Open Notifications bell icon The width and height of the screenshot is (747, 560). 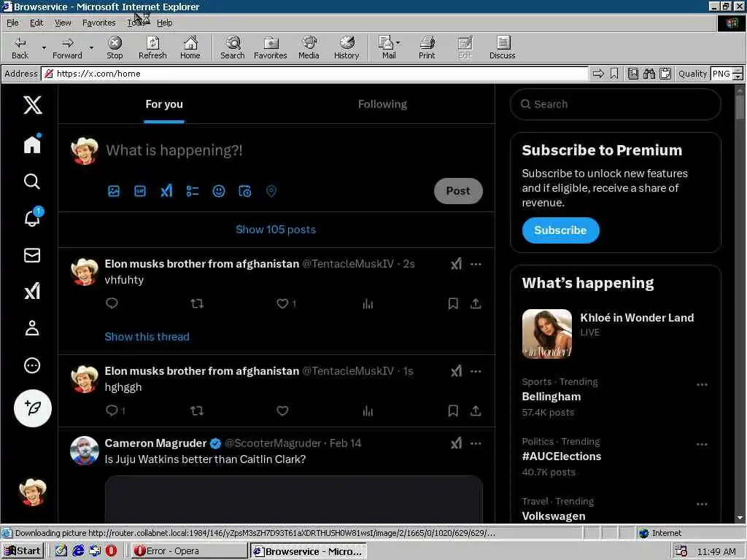(32, 217)
